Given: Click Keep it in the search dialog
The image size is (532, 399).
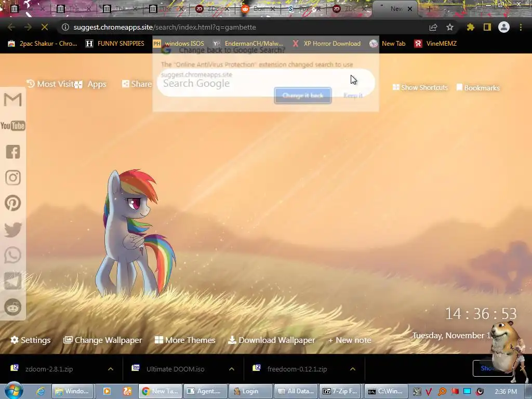Looking at the screenshot, I should tap(353, 96).
